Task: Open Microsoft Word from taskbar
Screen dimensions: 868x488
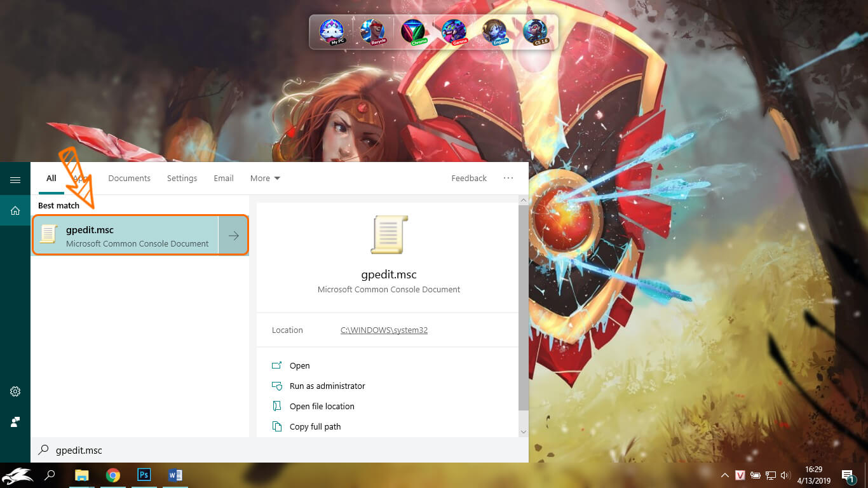Action: point(175,475)
